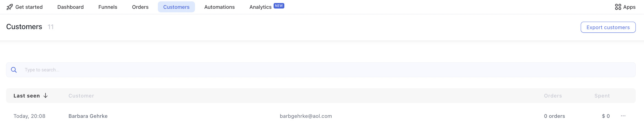
Task: Click the Export customers button
Action: point(608,27)
